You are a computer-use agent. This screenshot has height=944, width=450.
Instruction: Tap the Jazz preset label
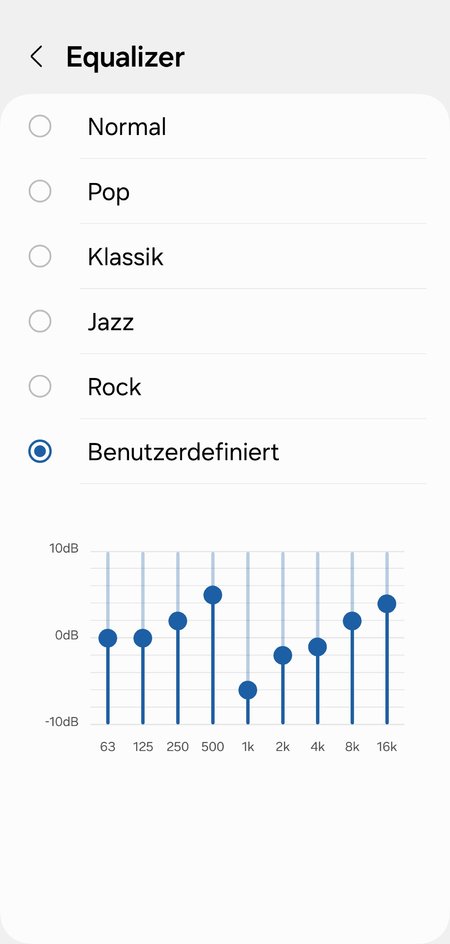tap(111, 322)
